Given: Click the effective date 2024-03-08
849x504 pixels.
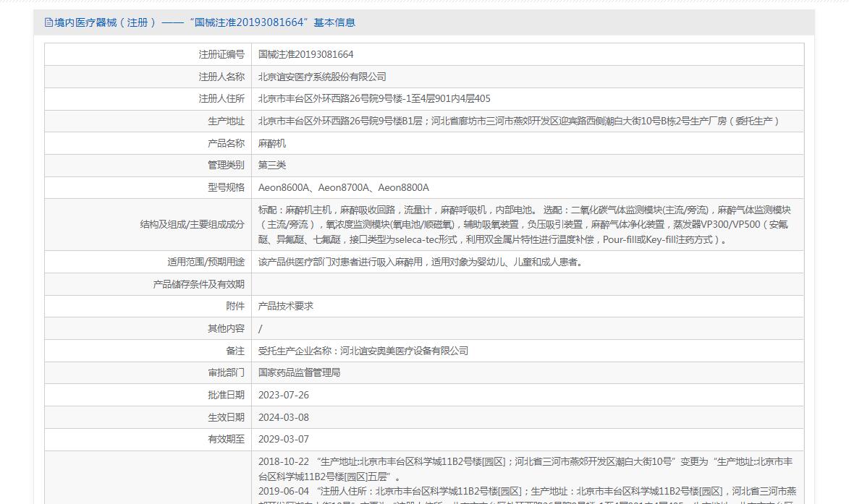Looking at the screenshot, I should 284,417.
